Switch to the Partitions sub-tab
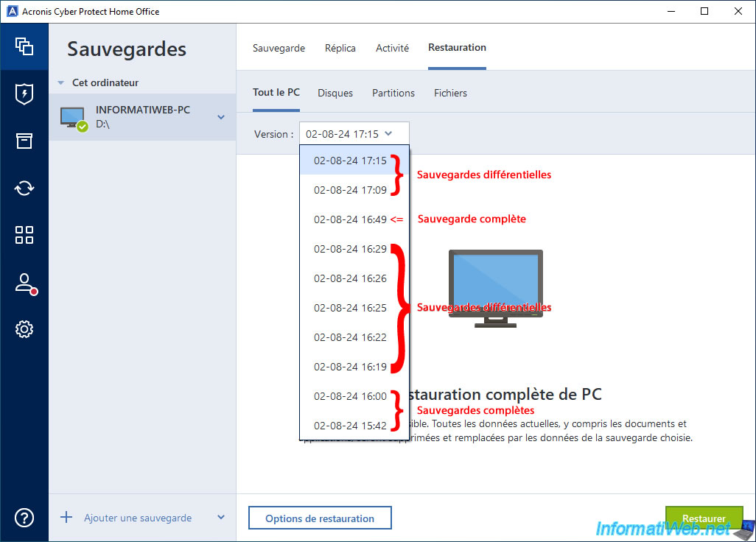756x542 pixels. coord(393,93)
